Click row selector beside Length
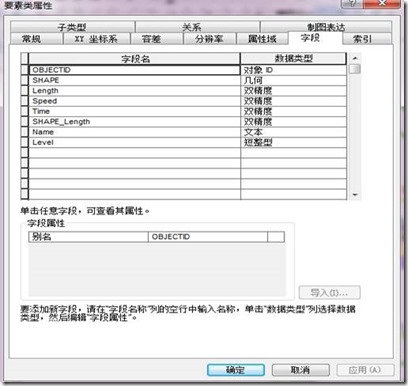 [x=25, y=90]
